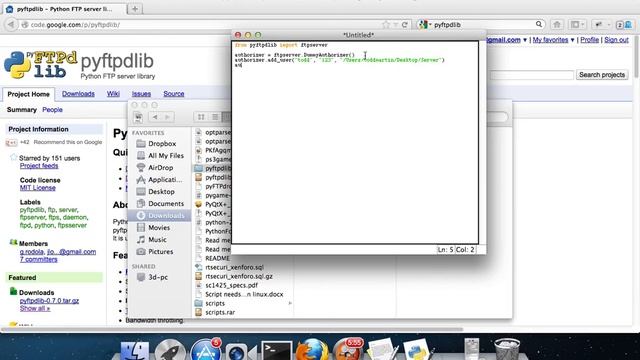Open the Wiki tab
The height and width of the screenshot is (360, 640).
113,94
